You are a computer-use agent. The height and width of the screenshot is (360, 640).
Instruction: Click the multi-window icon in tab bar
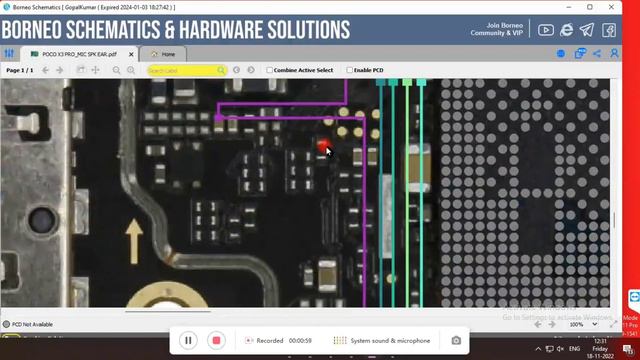coord(580,53)
